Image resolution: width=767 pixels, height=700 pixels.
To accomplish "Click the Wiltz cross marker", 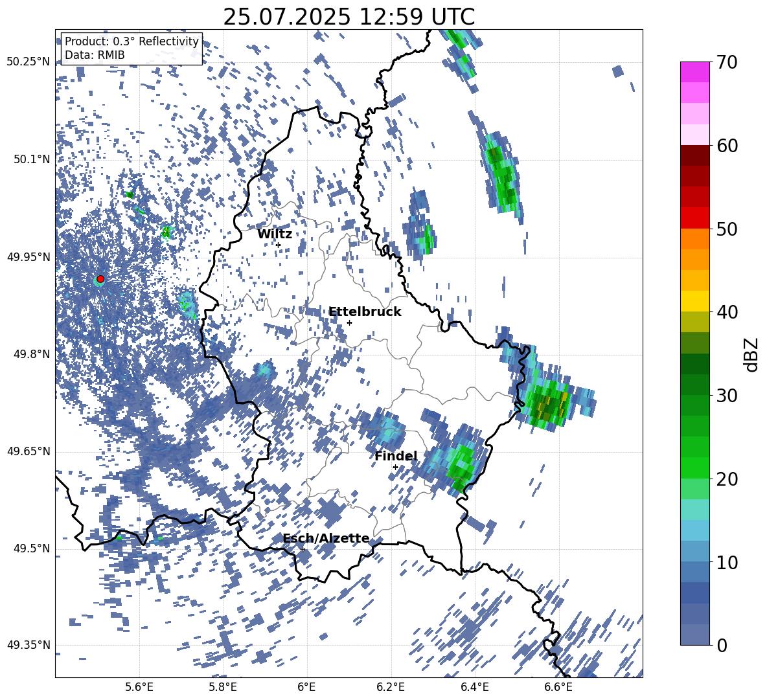I will tap(279, 245).
